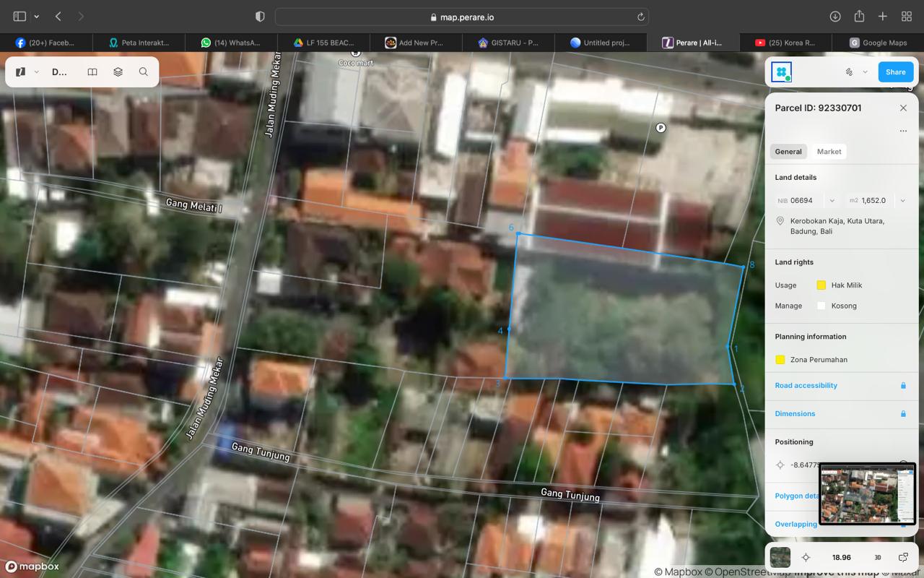Image resolution: width=924 pixels, height=578 pixels.
Task: Expand the NIB 06694 dropdown
Action: point(832,201)
